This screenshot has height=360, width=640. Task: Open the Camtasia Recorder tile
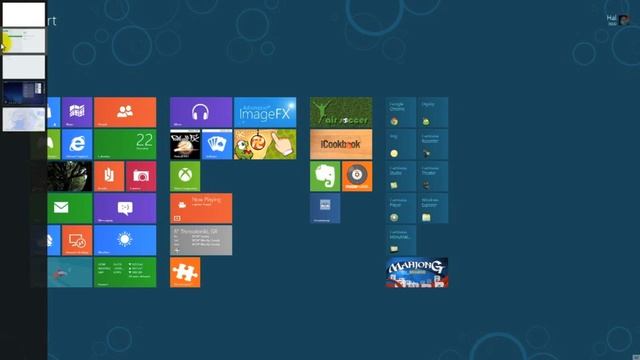coord(433,144)
